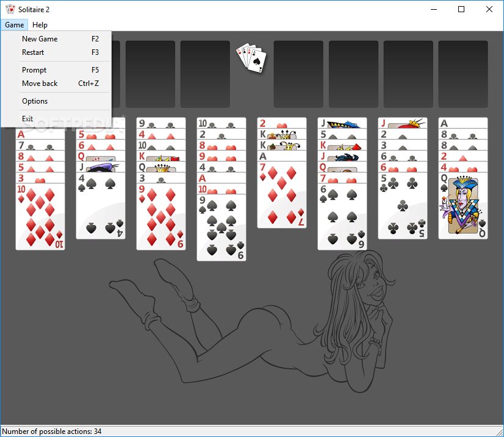Viewport: 504px width, 437px height.
Task: Click the 8 of clubs card
Action: click(463, 134)
